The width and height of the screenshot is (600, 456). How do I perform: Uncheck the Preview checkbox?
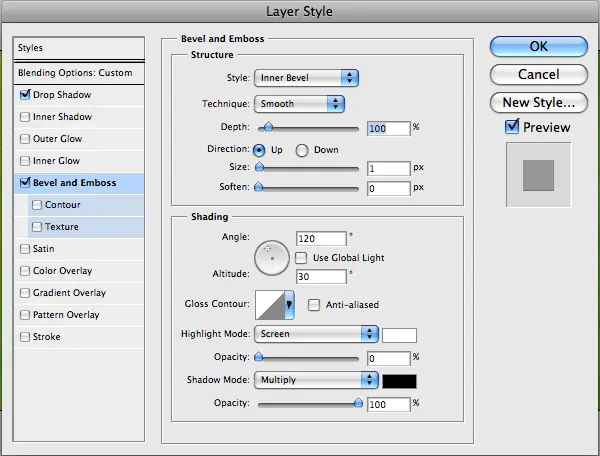(513, 127)
